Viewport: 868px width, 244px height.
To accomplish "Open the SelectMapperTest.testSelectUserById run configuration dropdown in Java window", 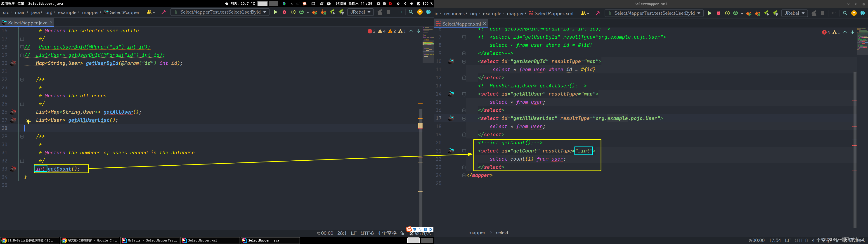I will (x=220, y=12).
